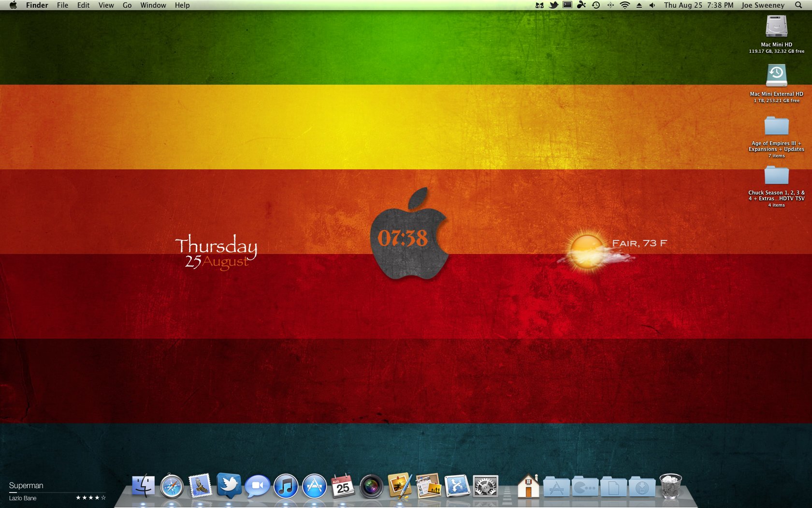Open the File menu
The image size is (812, 508).
coord(63,5)
